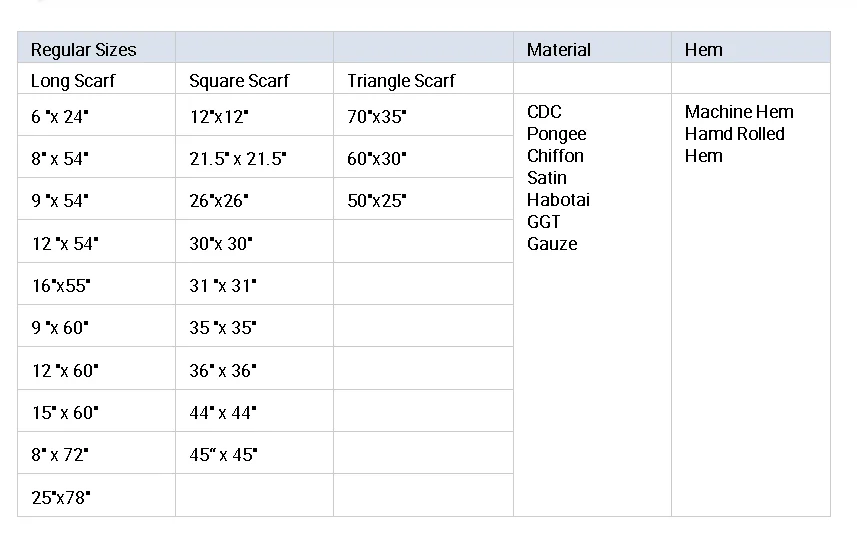Click the Pongee material text
Viewport: 857px width, 535px height.
pyautogui.click(x=556, y=134)
